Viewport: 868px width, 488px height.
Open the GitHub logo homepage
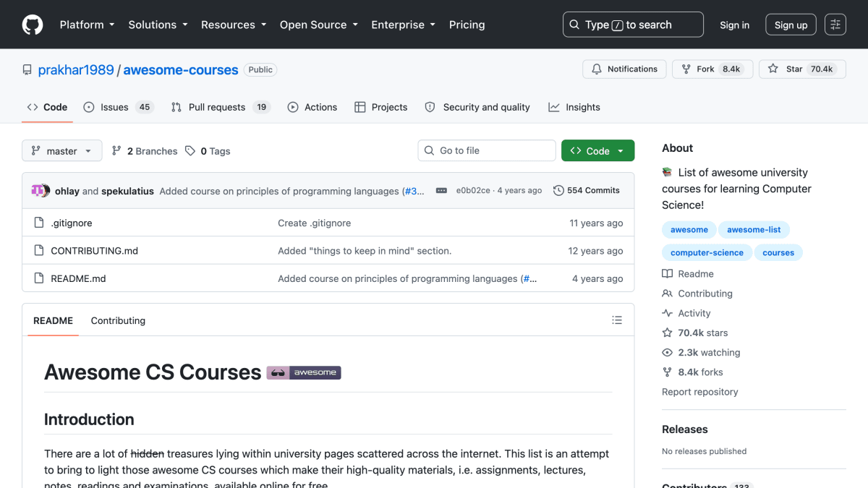point(33,25)
